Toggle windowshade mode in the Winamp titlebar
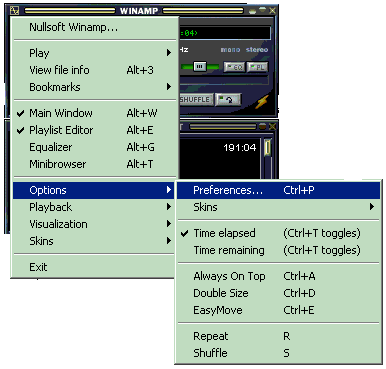The width and height of the screenshot is (386, 369). pyautogui.click(x=263, y=10)
